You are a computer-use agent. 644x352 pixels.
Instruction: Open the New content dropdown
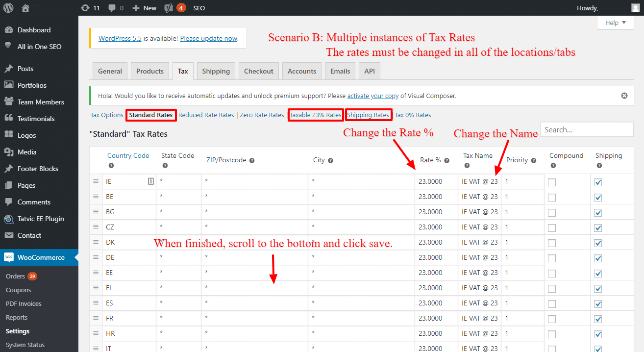click(x=145, y=8)
